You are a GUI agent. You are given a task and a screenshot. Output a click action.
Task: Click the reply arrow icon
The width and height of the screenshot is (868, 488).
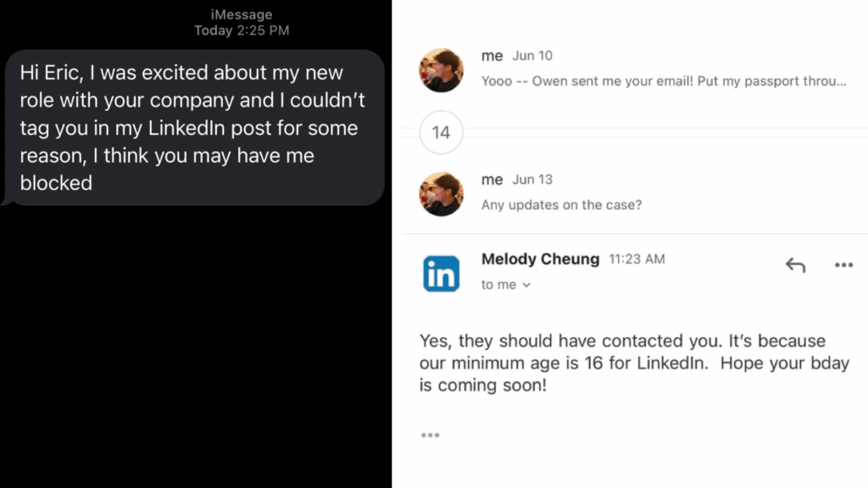pyautogui.click(x=795, y=265)
